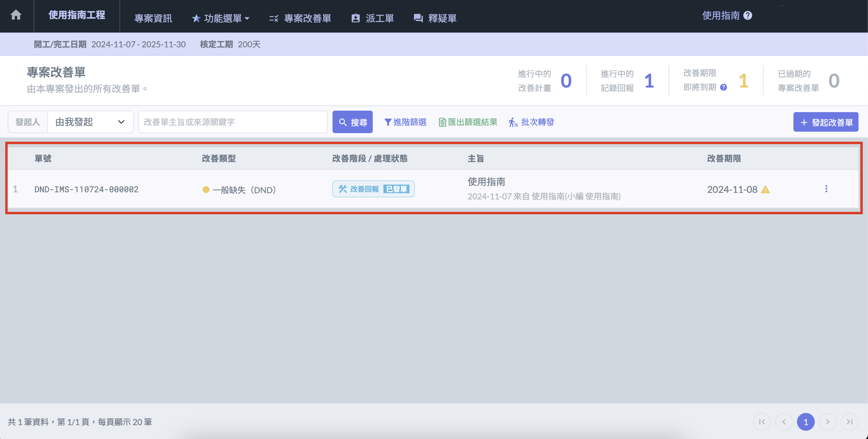Click the 改善單主旨 keyword search field

tap(232, 122)
